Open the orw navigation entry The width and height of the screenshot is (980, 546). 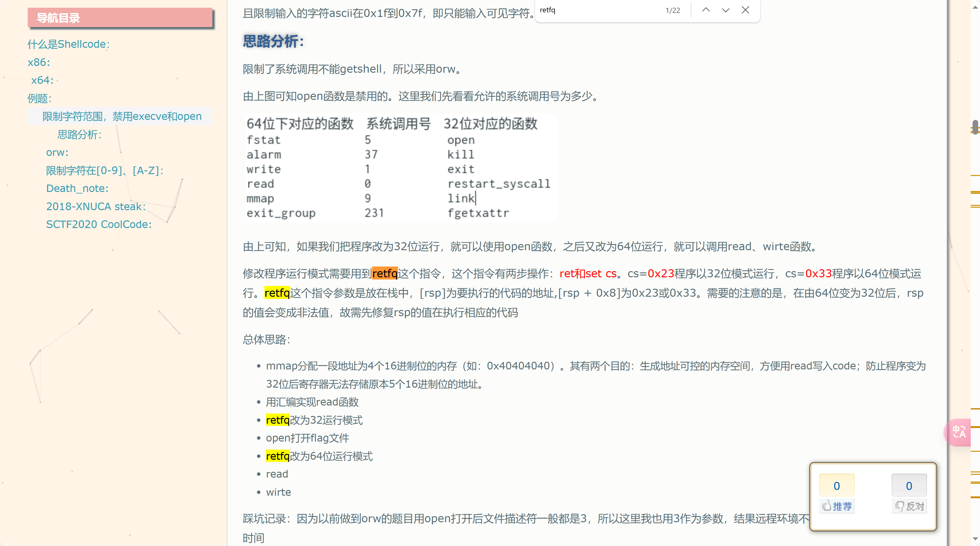pyautogui.click(x=57, y=152)
